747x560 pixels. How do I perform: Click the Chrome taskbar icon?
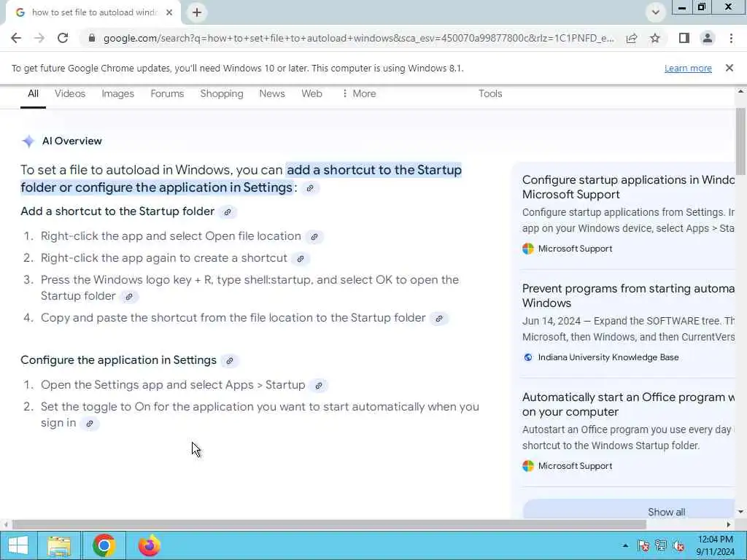click(104, 545)
